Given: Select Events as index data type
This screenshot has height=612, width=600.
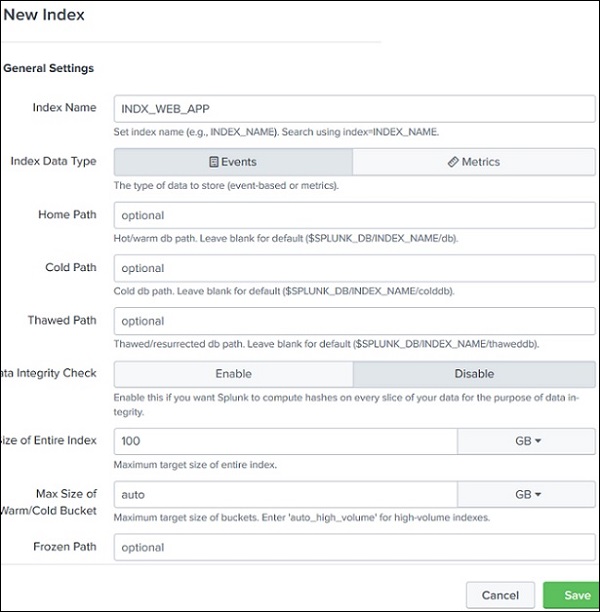Looking at the screenshot, I should [233, 162].
